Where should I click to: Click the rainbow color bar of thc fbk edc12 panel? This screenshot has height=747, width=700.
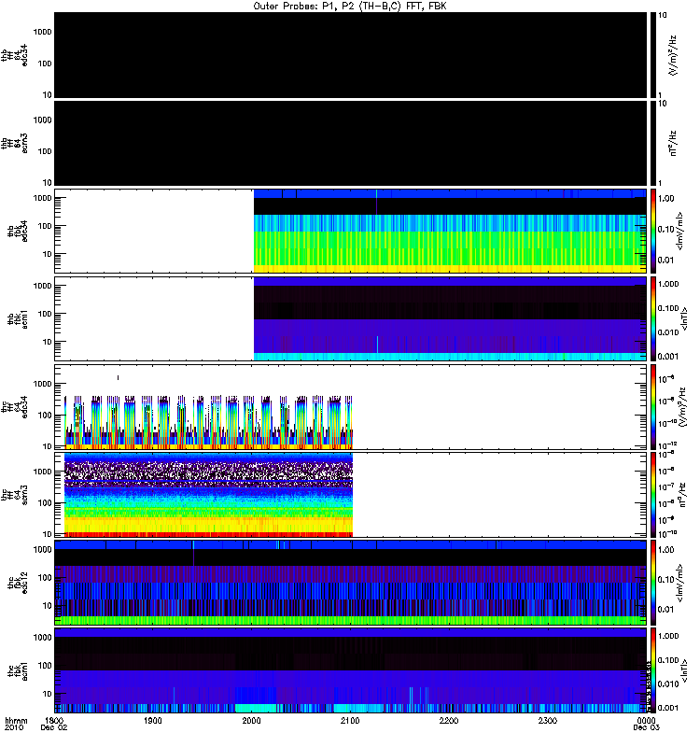coord(652,583)
